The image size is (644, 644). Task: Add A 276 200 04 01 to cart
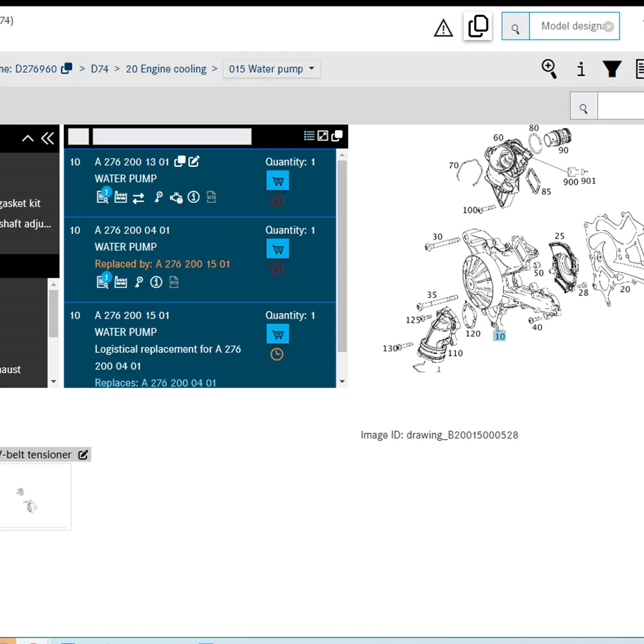click(x=278, y=249)
